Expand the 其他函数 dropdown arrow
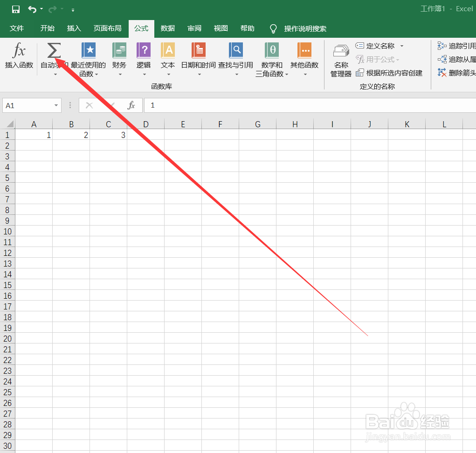476x453 pixels. (x=305, y=75)
